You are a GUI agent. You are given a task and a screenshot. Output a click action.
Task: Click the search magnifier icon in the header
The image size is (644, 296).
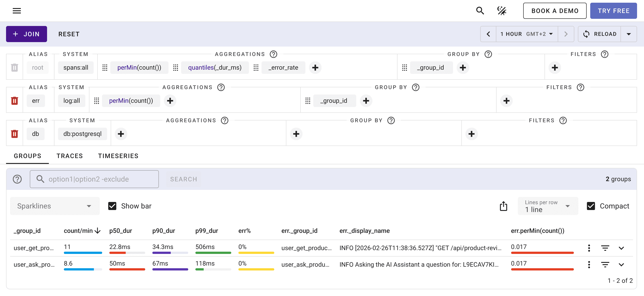pos(480,11)
